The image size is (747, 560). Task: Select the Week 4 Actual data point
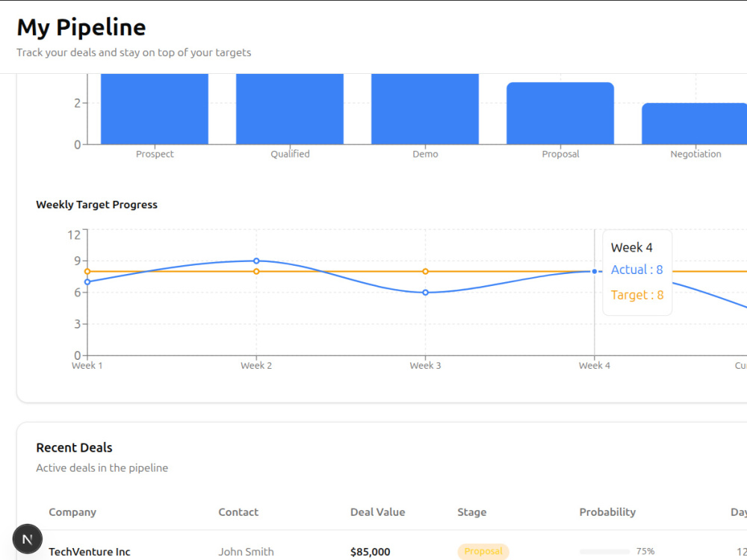coord(595,272)
